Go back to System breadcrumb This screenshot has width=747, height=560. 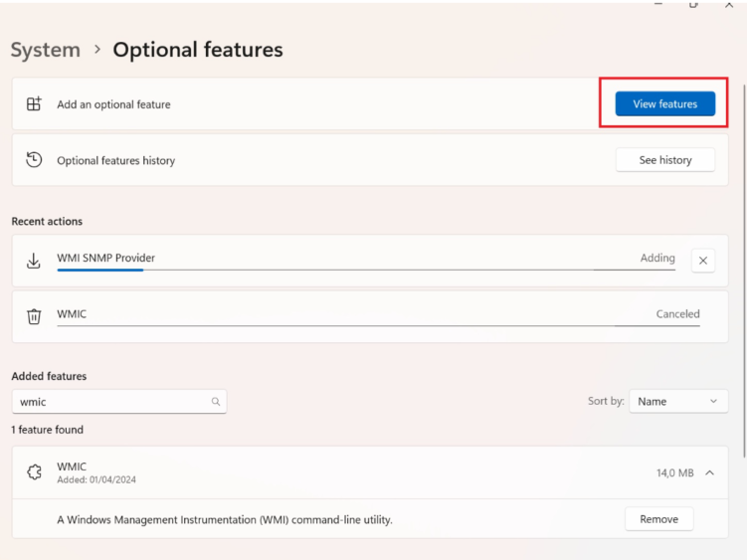tap(46, 50)
